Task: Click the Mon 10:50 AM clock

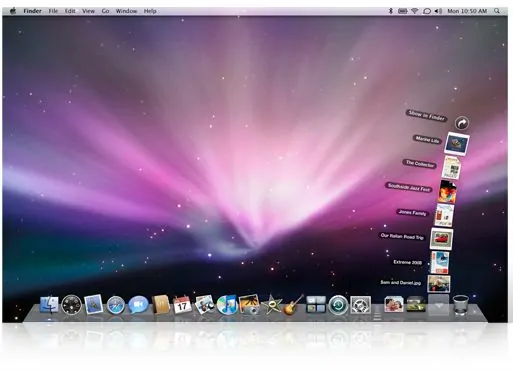Action: pyautogui.click(x=467, y=11)
